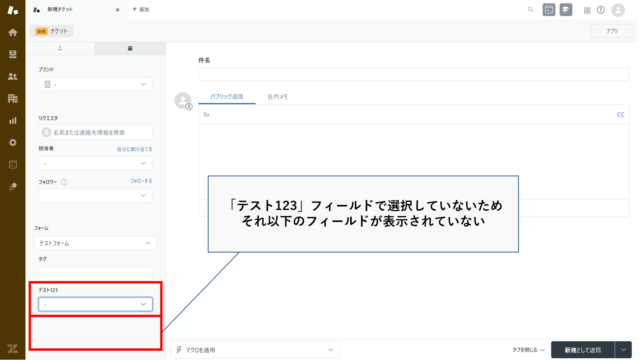Viewport: 640px width, 360px height.
Task: Click the アプリ button
Action: (612, 31)
